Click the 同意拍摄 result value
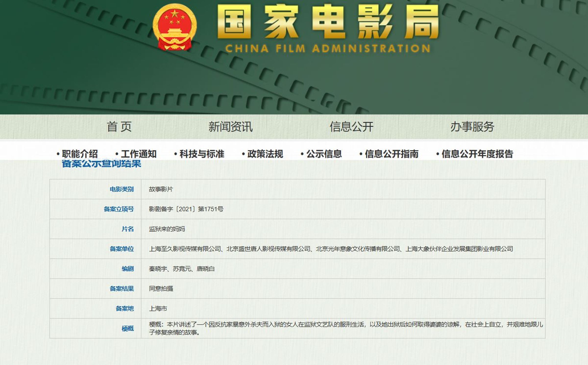This screenshot has height=365, width=588. [x=161, y=289]
